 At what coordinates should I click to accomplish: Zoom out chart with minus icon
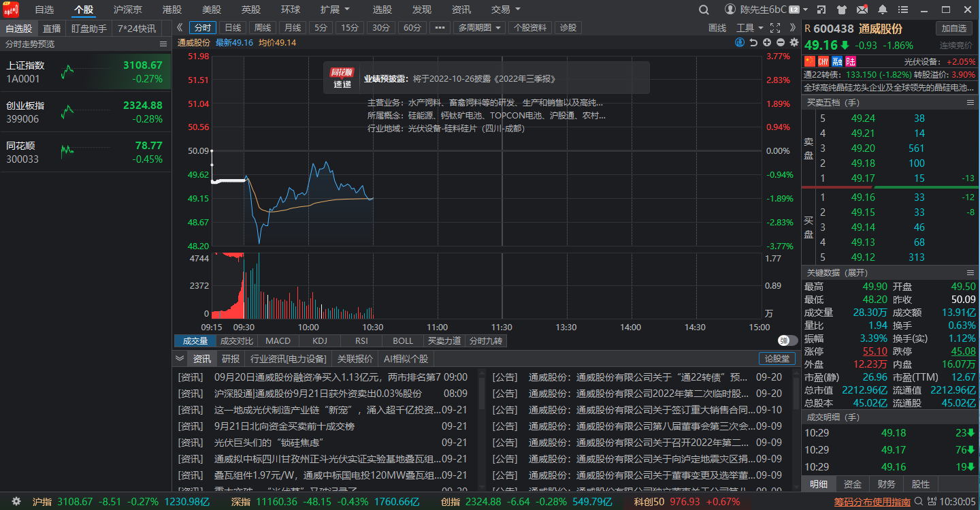(781, 42)
